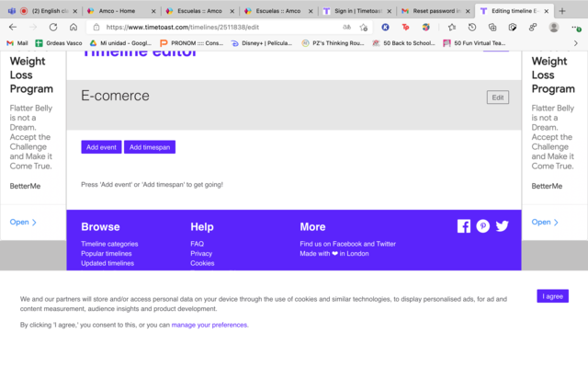Open the left ad's Open link
Screen dimensions: 588x368
23,223
